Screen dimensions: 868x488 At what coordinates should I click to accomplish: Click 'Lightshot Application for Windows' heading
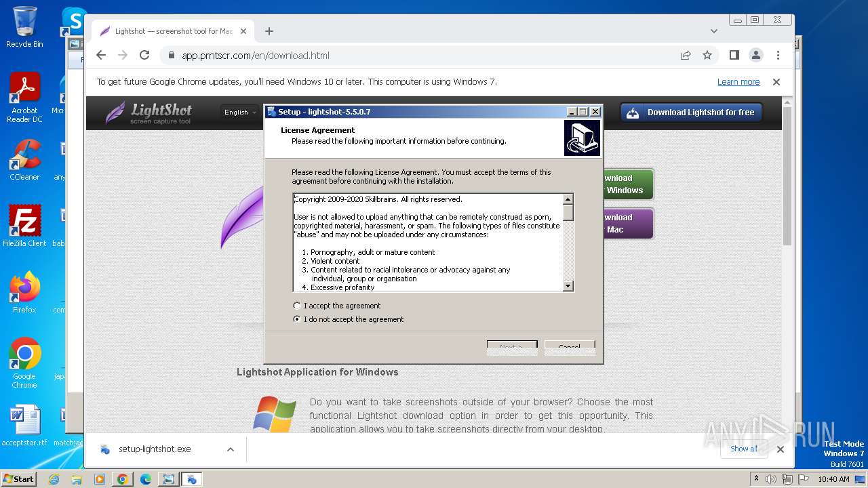(317, 372)
